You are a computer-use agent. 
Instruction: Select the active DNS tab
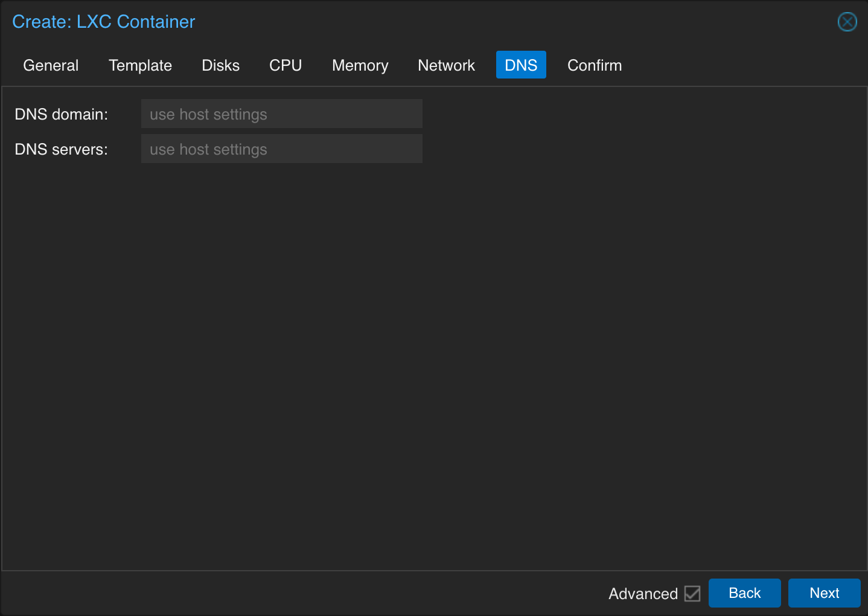point(521,65)
